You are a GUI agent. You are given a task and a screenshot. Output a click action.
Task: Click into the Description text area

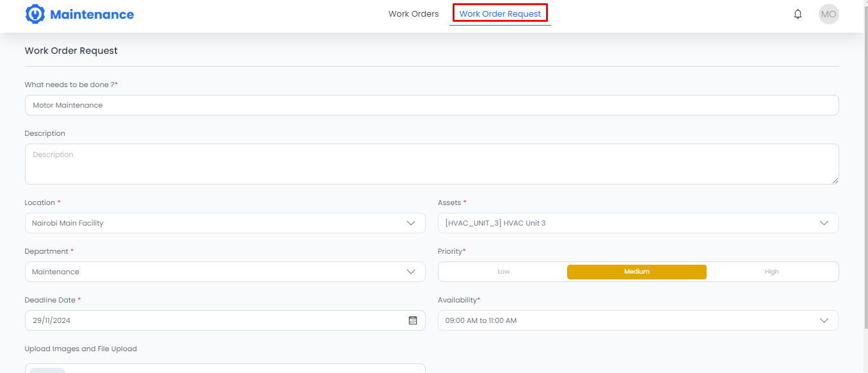pyautogui.click(x=431, y=164)
